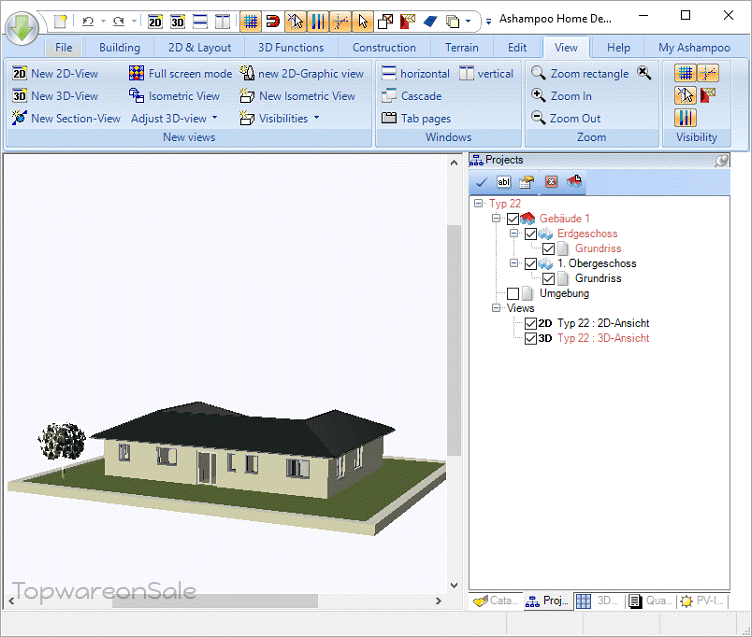Open the dropdown next to the copy windows icon

click(x=468, y=21)
